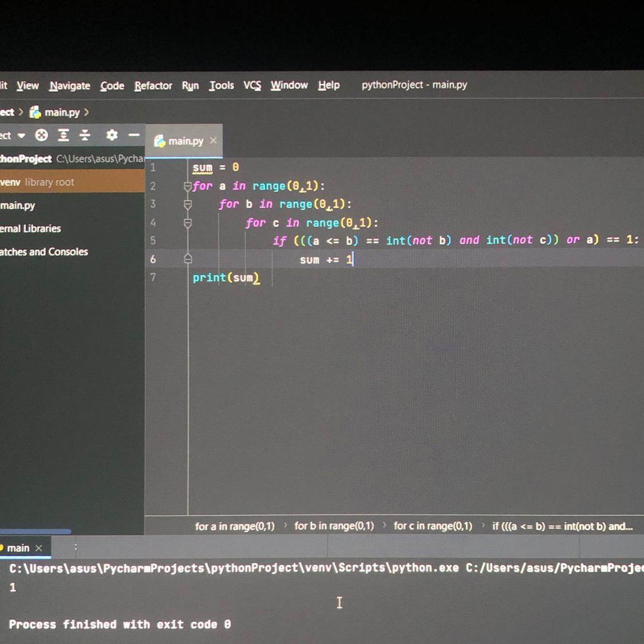Select External Libraries in project tree
Viewport: 644px width, 644px height.
30,228
